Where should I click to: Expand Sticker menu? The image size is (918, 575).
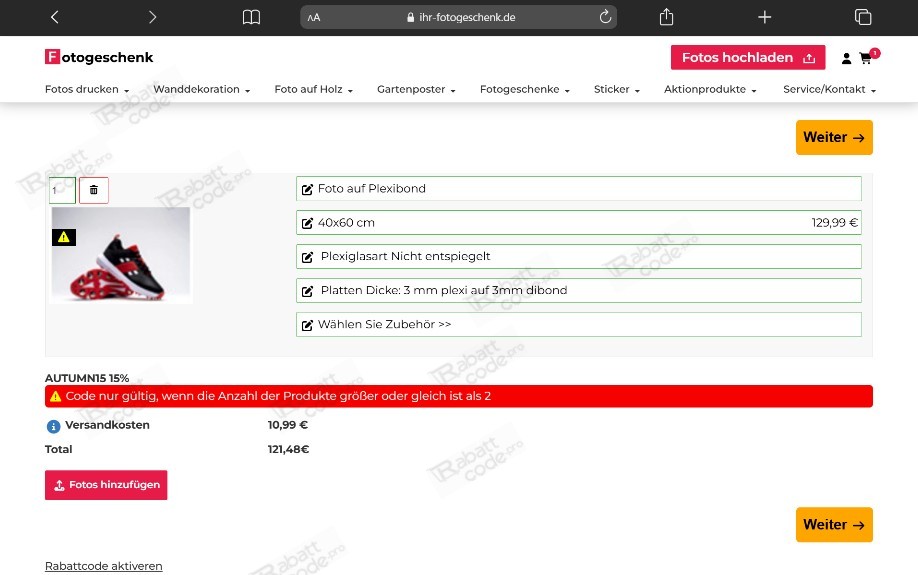pos(616,90)
